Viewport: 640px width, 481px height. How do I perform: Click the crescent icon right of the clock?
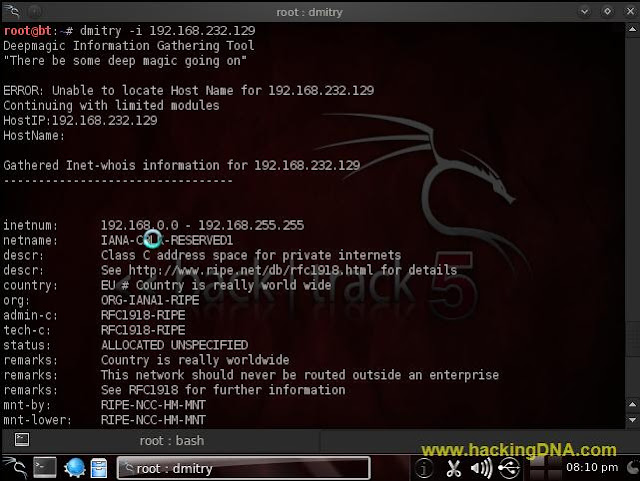633,468
